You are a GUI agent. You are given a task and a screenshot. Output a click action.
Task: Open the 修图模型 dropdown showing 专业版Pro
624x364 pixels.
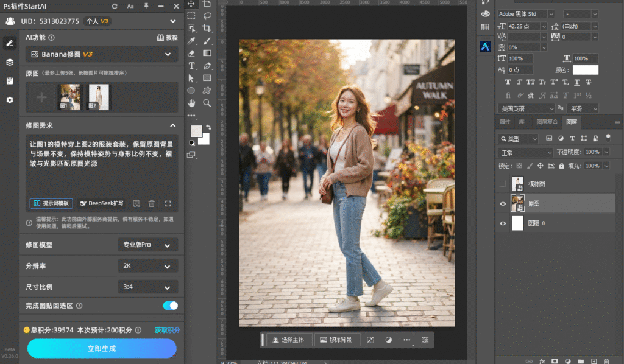pyautogui.click(x=147, y=245)
